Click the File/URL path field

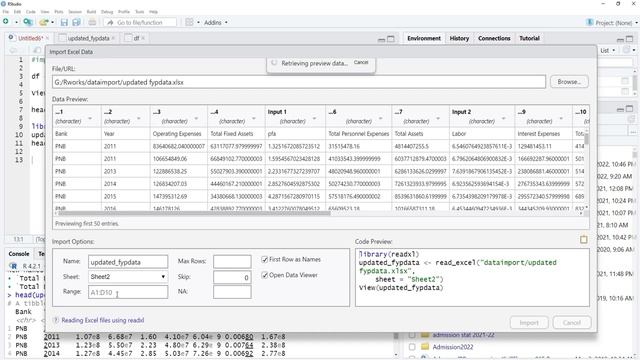coord(299,82)
